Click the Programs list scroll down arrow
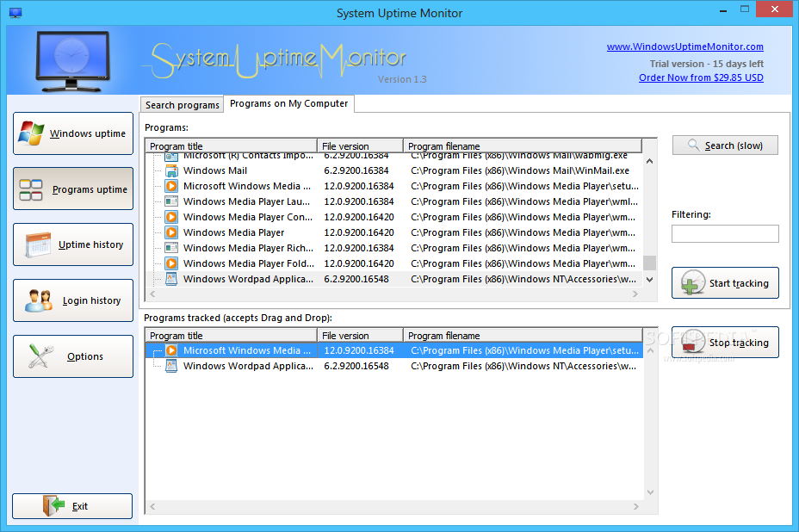 click(x=650, y=279)
